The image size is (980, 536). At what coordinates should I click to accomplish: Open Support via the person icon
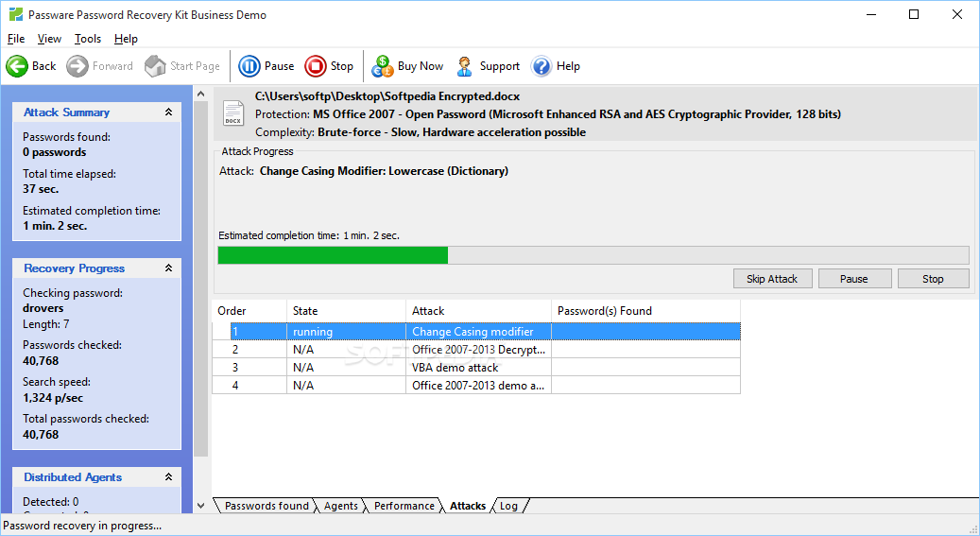[x=464, y=65]
